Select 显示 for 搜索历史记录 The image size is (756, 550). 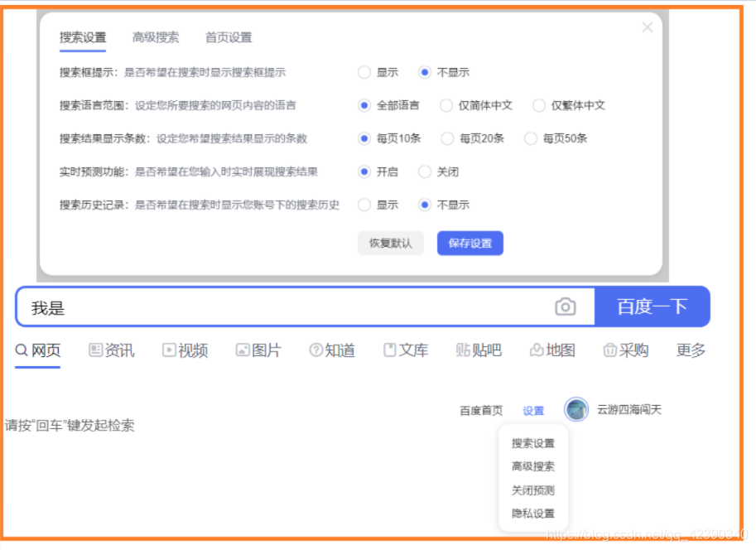pyautogui.click(x=364, y=205)
